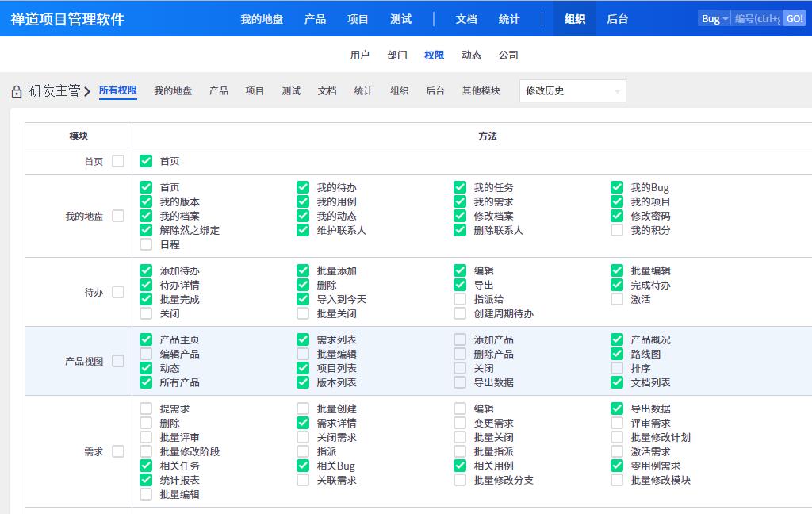Click the 禅道项目管理软件 title link
The image size is (812, 514).
pos(67,19)
